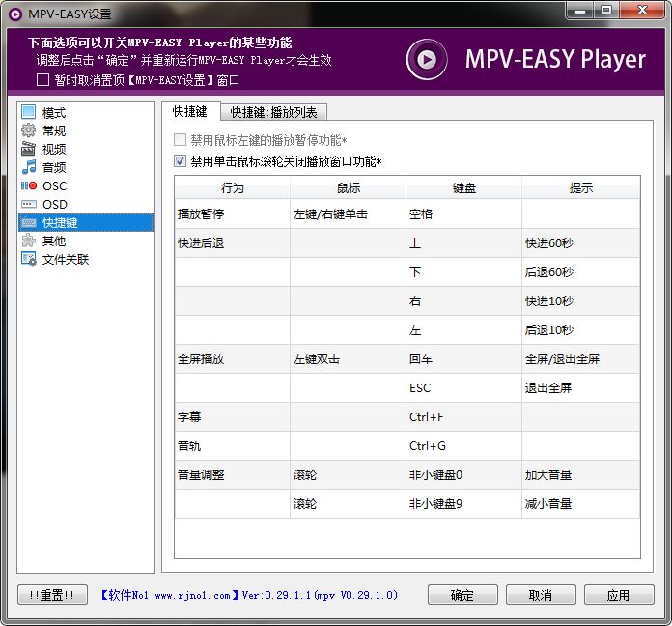672x626 pixels.
Task: Click the 非小键盘0 cell
Action: 464,475
